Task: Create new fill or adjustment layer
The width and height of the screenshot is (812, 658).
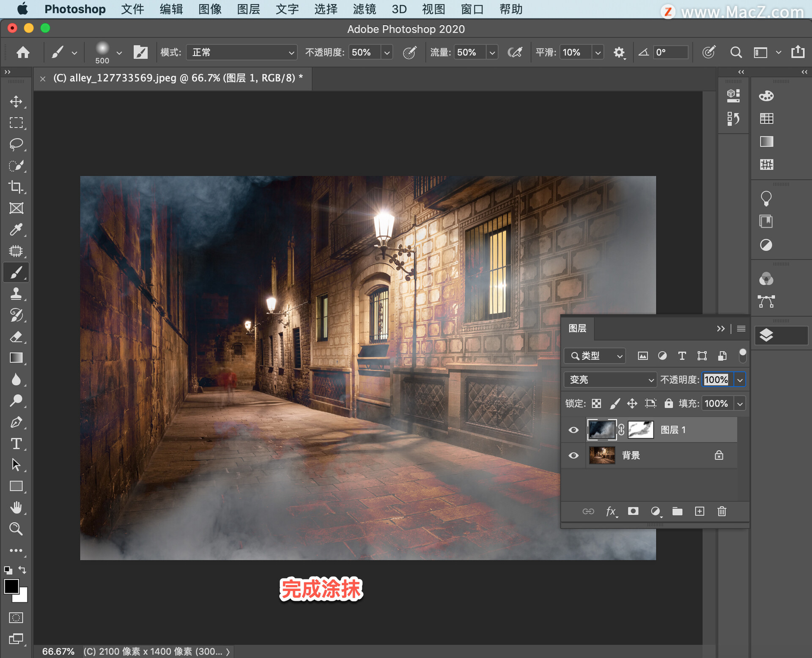Action: point(656,511)
